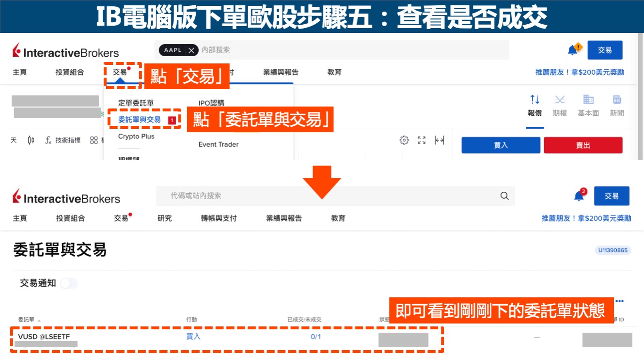This screenshot has width=644, height=355.
Task: Click the chart fullscreen icon
Action: coord(422,140)
